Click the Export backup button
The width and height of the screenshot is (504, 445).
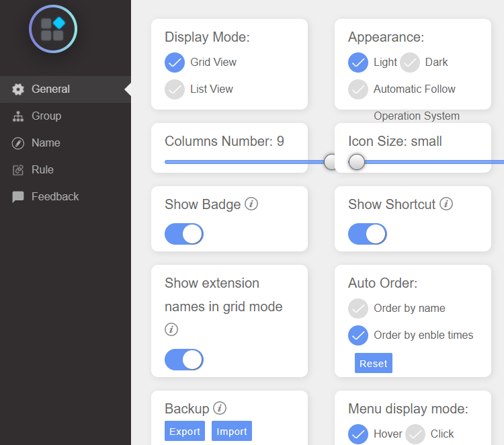click(185, 431)
